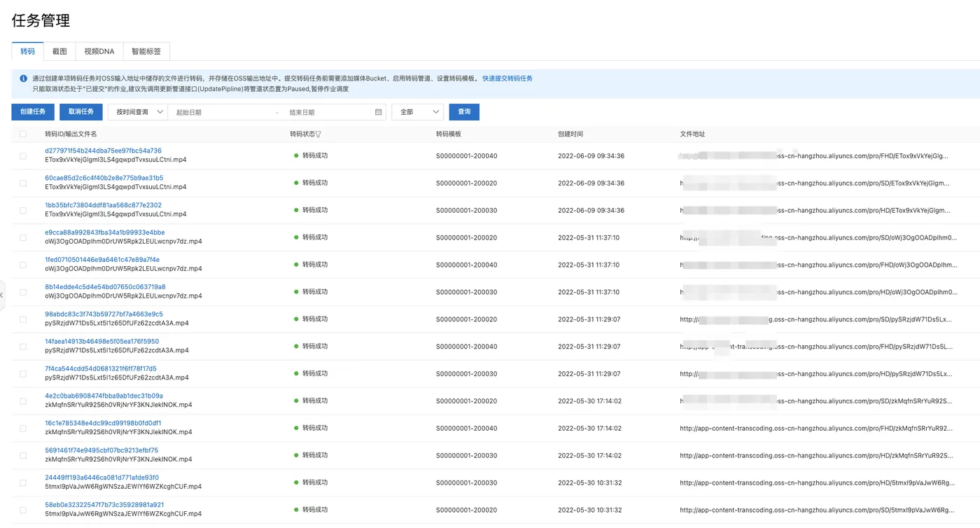Image resolution: width=980 pixels, height=528 pixels.
Task: Switch to the 截图 tab
Action: (x=59, y=51)
